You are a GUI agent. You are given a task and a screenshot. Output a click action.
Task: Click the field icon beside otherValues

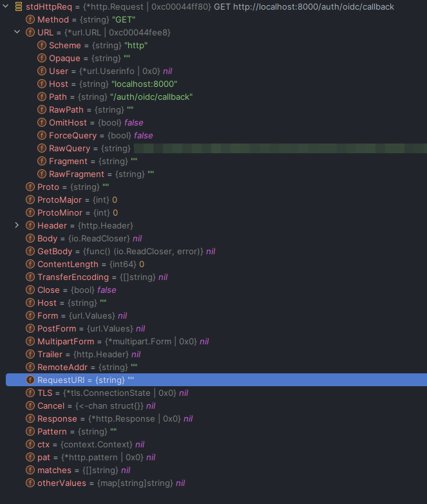(30, 483)
